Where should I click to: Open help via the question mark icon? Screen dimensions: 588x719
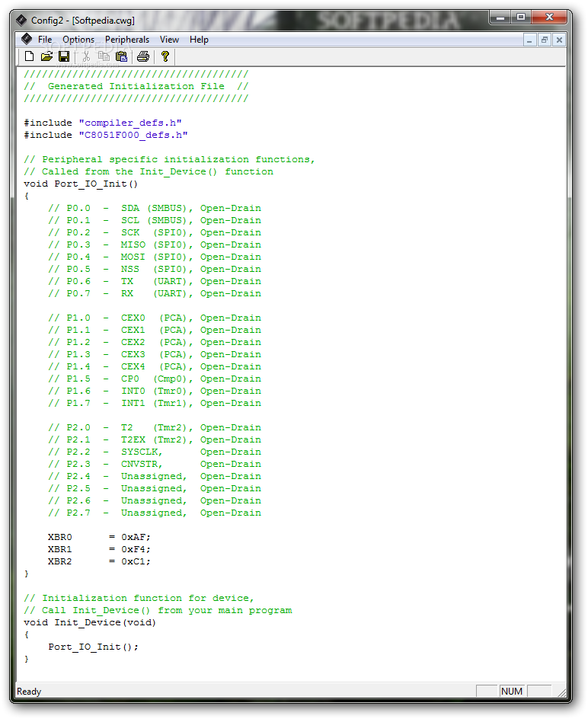165,56
